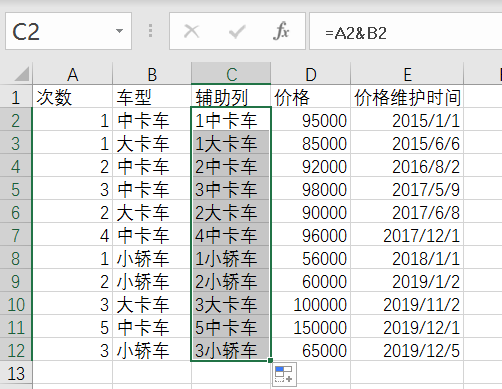The width and height of the screenshot is (502, 389).
Task: Click the header cell 次数
Action: click(x=72, y=96)
